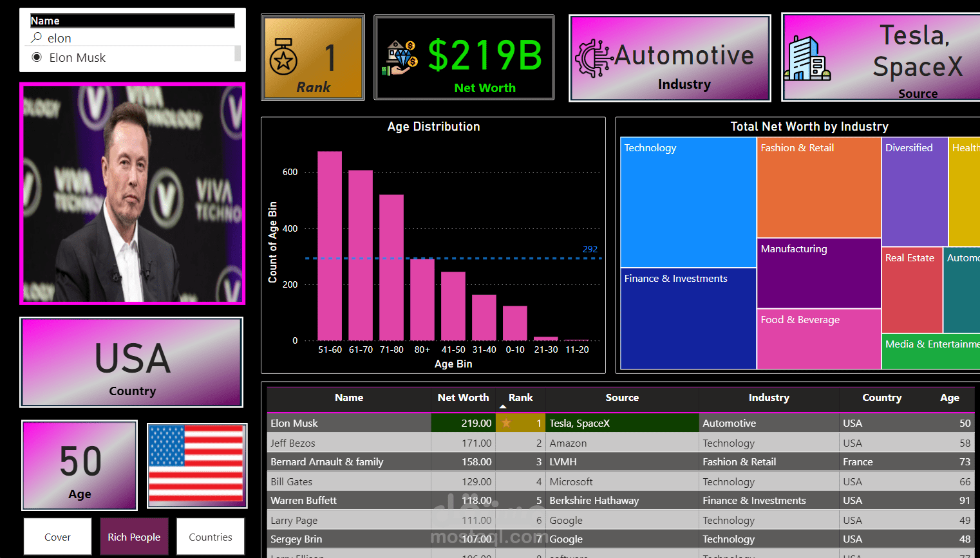The width and height of the screenshot is (980, 558).
Task: Select the Food & Beverage treemap tile
Action: pyautogui.click(x=819, y=339)
